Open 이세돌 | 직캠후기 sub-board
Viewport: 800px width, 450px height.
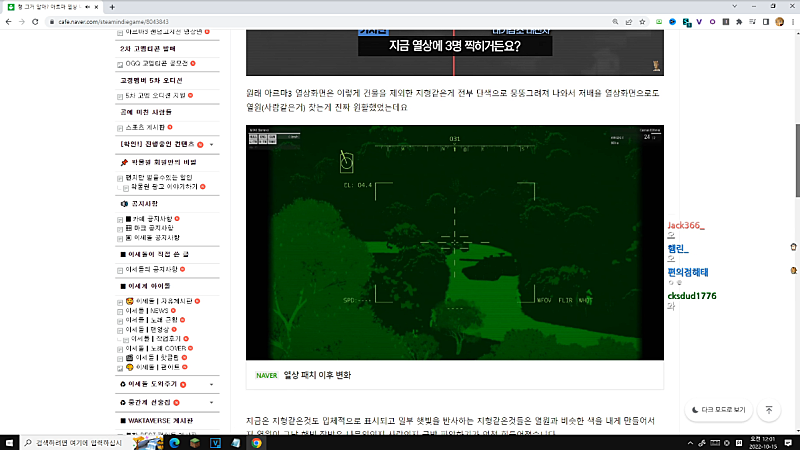pyautogui.click(x=156, y=339)
